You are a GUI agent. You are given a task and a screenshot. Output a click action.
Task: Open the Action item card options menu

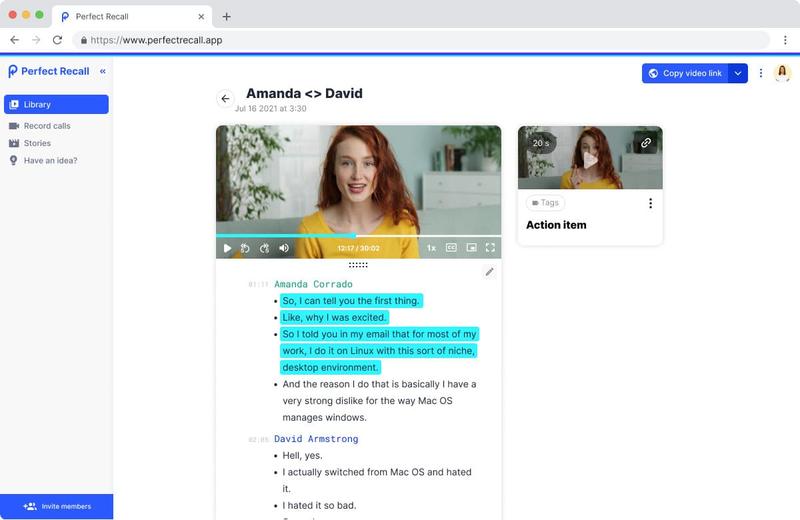(651, 203)
